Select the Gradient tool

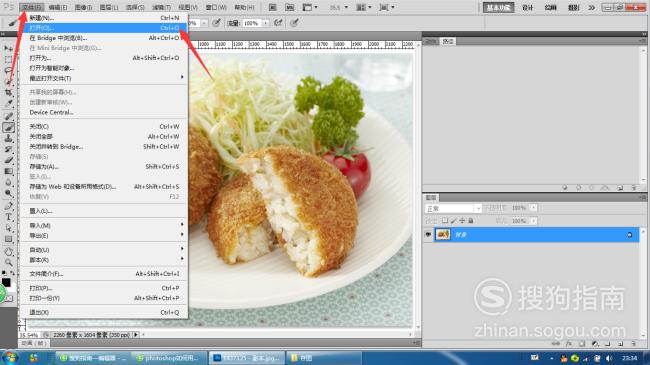pyautogui.click(x=8, y=171)
